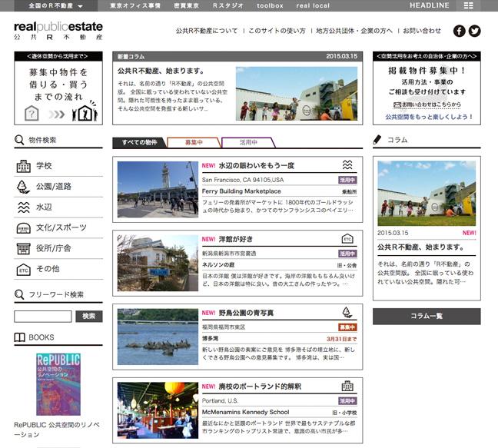Open the Twitter icon in the header
Image resolution: width=498 pixels, height=448 pixels.
coord(474,31)
